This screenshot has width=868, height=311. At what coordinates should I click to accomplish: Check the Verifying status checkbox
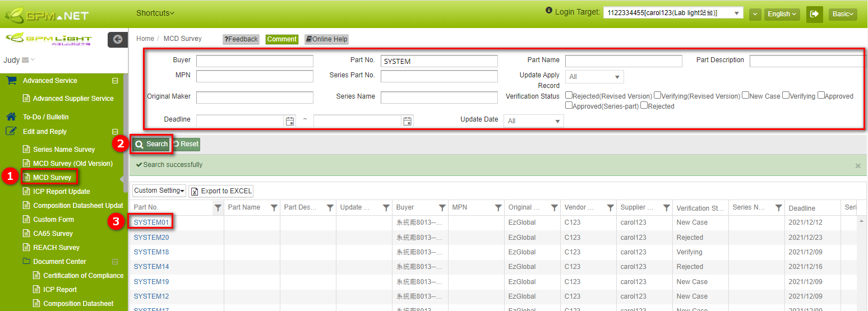coord(786,95)
